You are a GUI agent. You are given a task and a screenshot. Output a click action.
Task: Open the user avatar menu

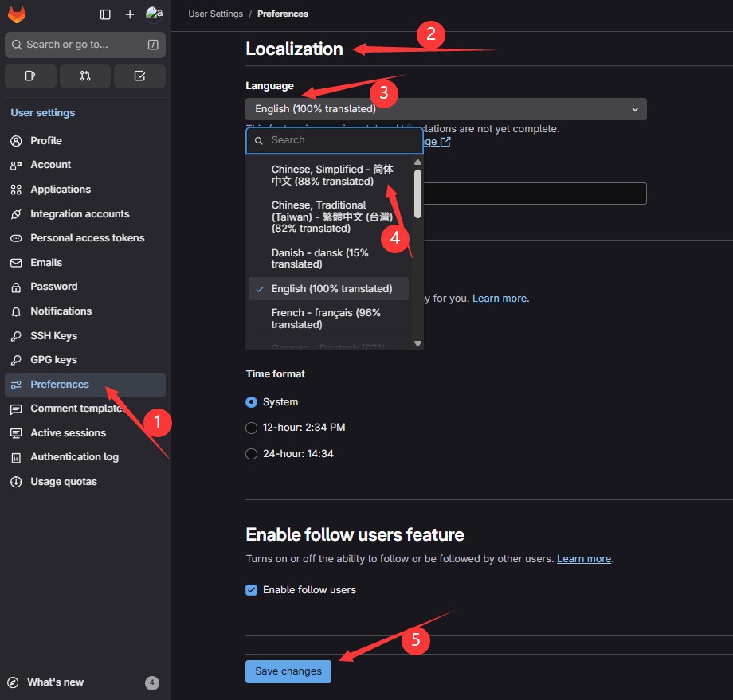point(155,14)
